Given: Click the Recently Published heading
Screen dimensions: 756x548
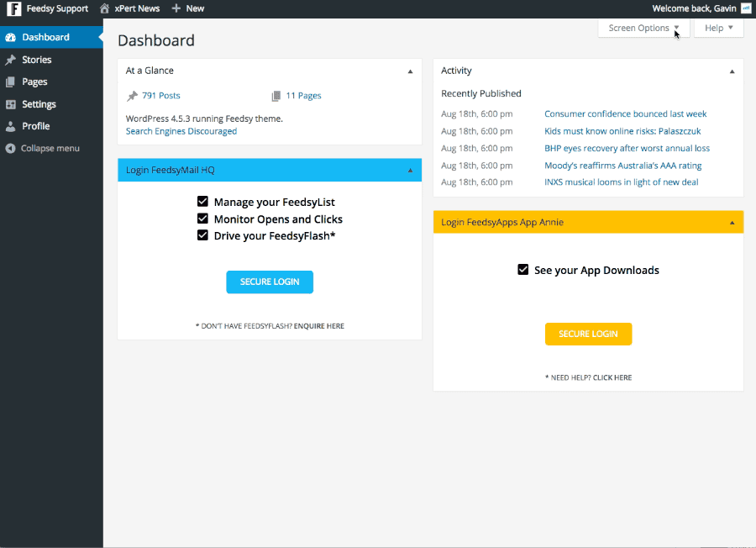Looking at the screenshot, I should (x=481, y=93).
